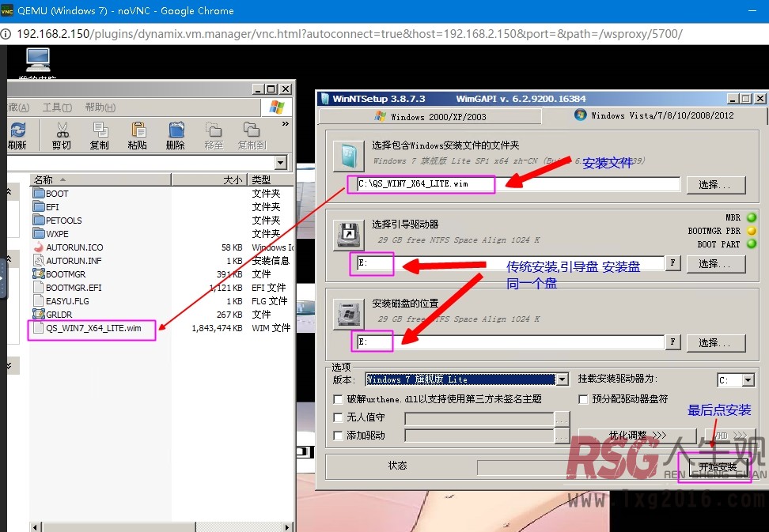
Task: Select the BOOT folder
Action: click(51, 194)
